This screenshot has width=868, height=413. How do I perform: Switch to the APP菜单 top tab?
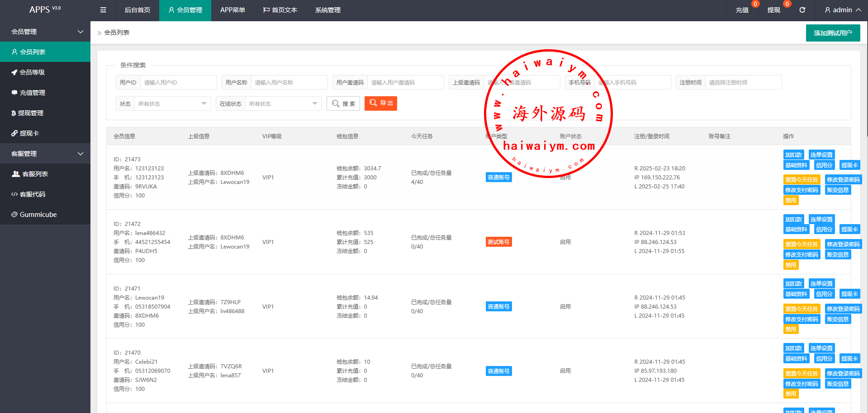pyautogui.click(x=232, y=10)
